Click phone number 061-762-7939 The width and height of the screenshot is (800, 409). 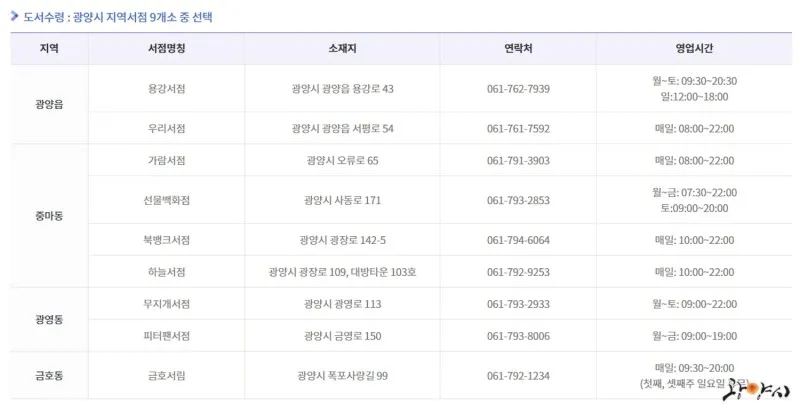(x=518, y=89)
